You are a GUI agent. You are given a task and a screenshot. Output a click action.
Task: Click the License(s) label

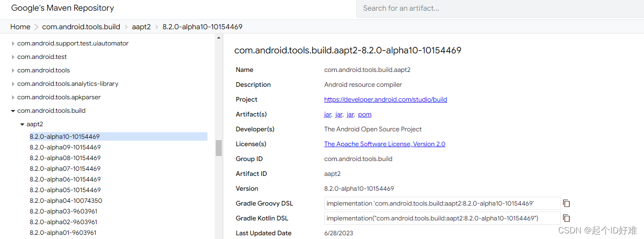point(251,144)
